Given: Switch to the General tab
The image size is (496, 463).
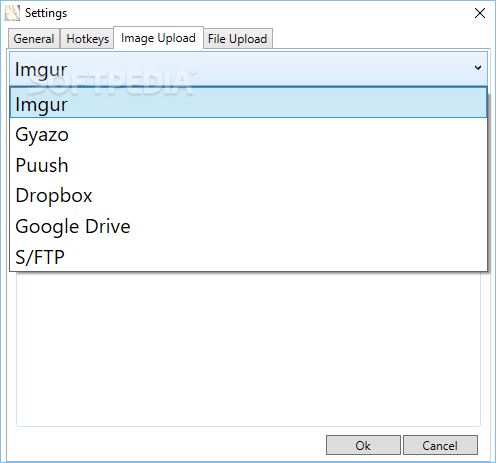Looking at the screenshot, I should tap(34, 39).
